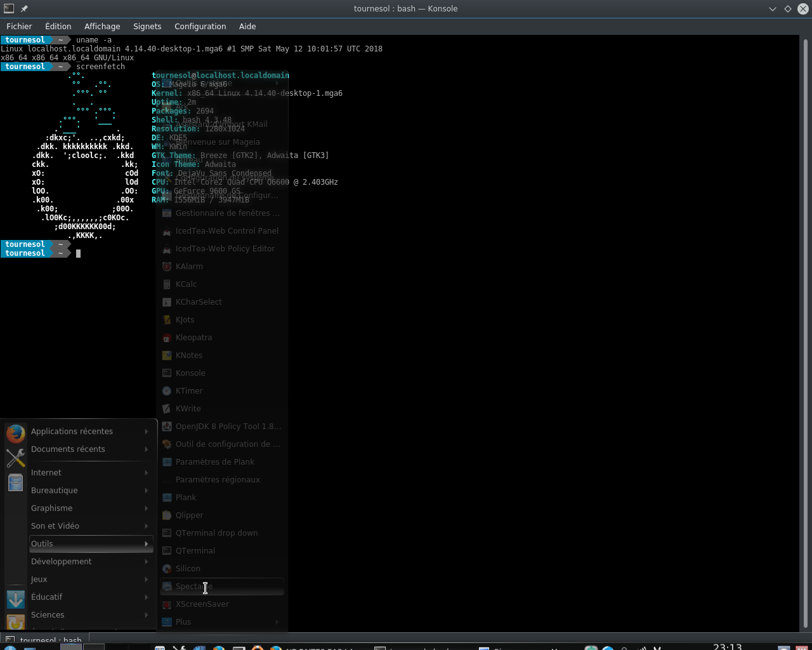Open the Konsole window menu icon in title bar
The image size is (812, 650).
coord(9,9)
